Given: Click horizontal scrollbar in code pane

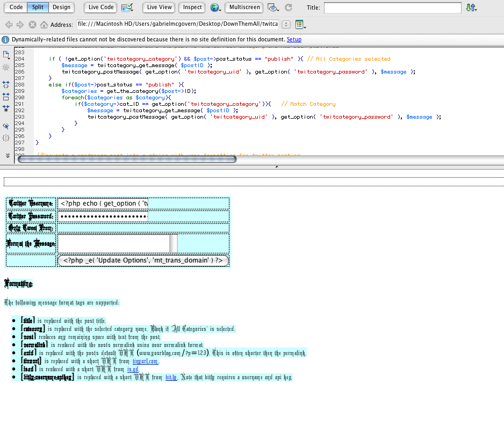Looking at the screenshot, I should tap(127, 159).
